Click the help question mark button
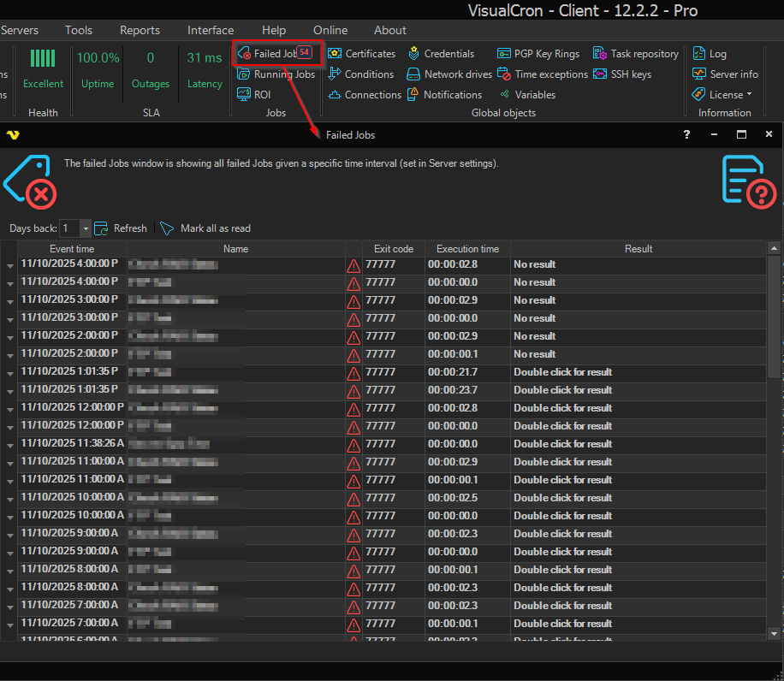Viewport: 784px width, 681px height. [x=686, y=134]
